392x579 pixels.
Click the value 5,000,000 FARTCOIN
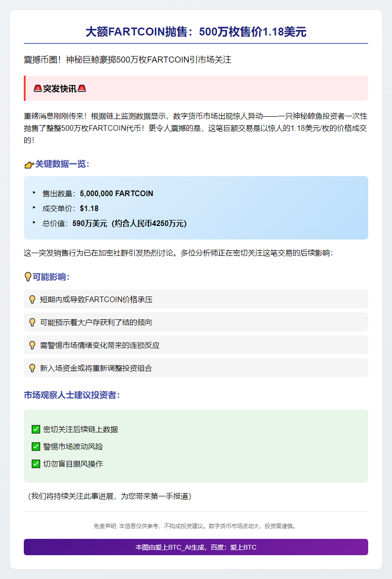click(x=116, y=193)
